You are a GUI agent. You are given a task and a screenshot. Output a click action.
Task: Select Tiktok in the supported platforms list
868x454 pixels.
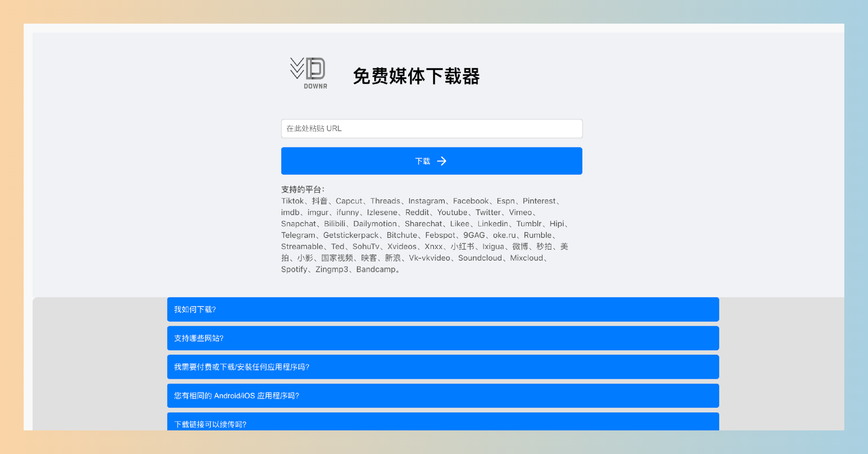point(292,201)
